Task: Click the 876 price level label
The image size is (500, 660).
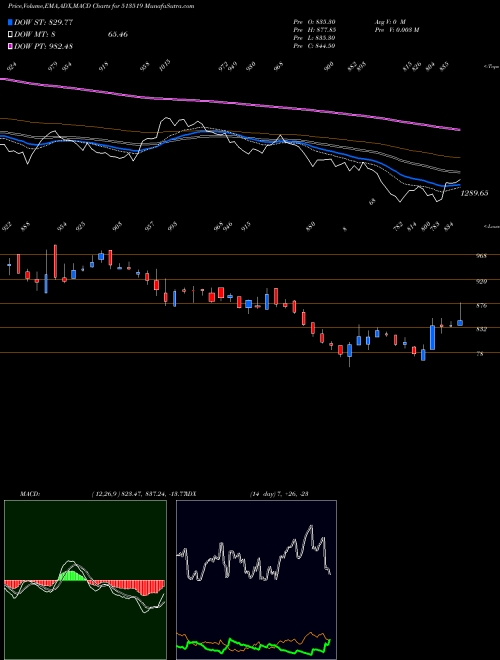Action: (481, 306)
